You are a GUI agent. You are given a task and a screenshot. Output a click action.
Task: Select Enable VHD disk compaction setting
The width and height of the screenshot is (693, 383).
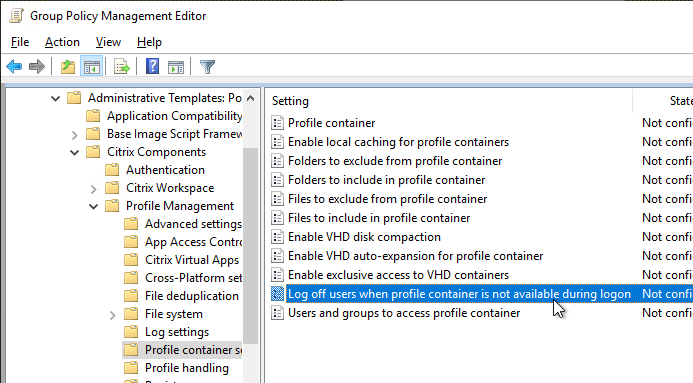[x=364, y=237]
